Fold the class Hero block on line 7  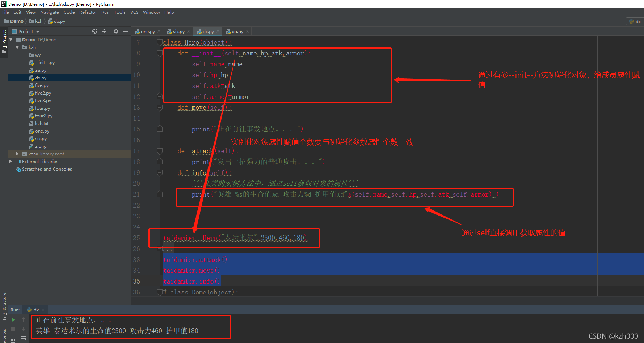(x=160, y=42)
